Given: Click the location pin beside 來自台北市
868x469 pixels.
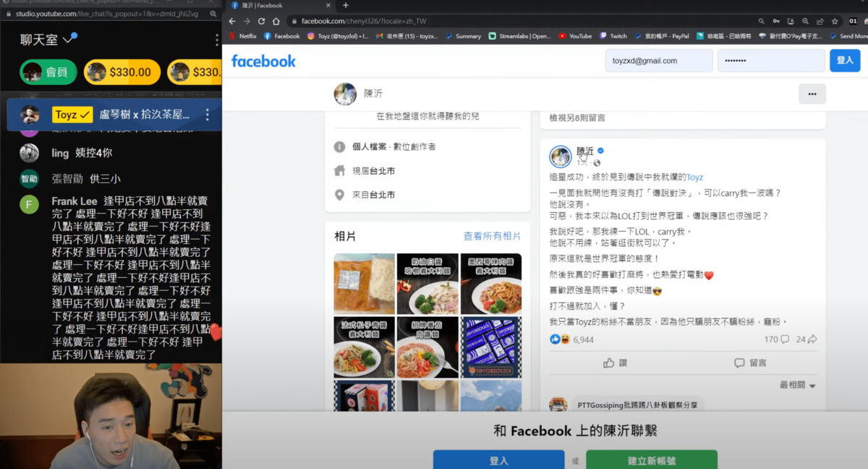Looking at the screenshot, I should click(x=339, y=195).
